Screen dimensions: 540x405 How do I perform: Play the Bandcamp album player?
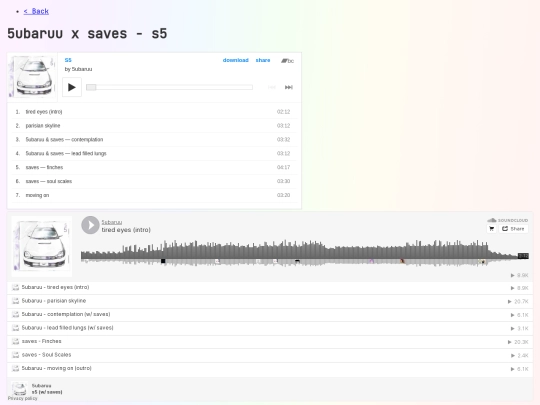(72, 87)
